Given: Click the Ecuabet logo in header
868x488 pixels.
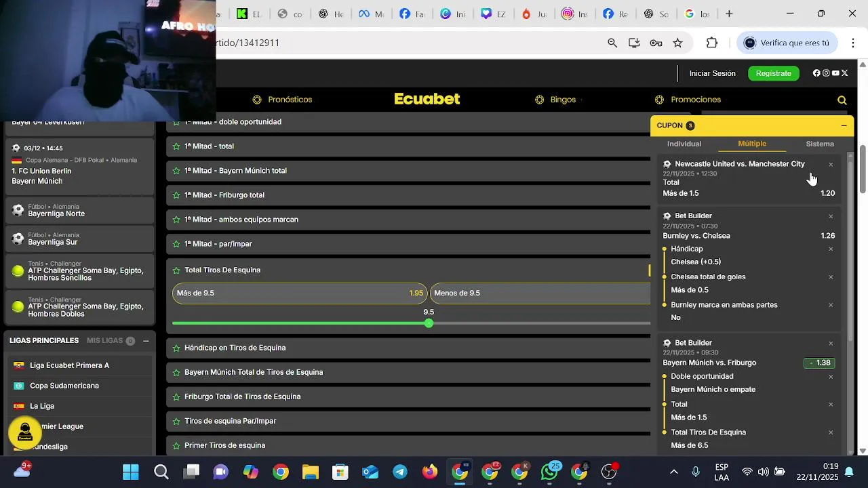Looking at the screenshot, I should [427, 99].
